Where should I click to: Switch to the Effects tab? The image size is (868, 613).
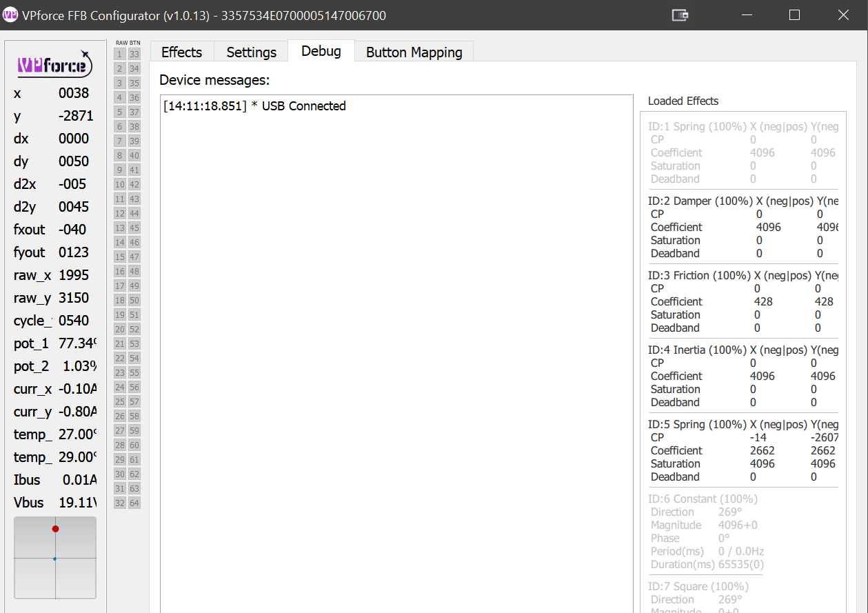click(181, 52)
